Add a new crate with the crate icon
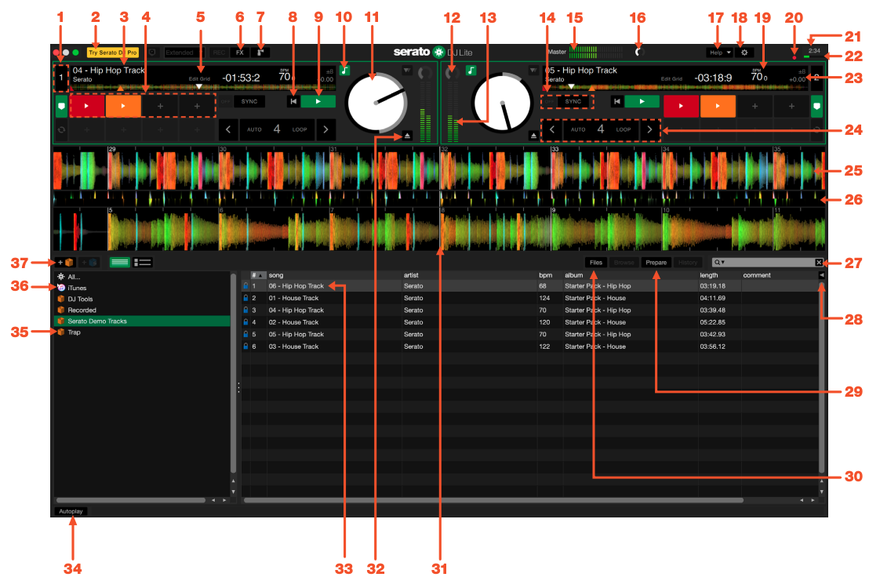The height and width of the screenshot is (588, 880). tap(66, 262)
